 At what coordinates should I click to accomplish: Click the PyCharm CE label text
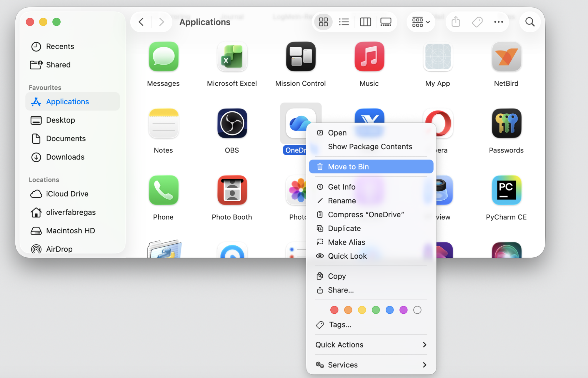(x=506, y=217)
